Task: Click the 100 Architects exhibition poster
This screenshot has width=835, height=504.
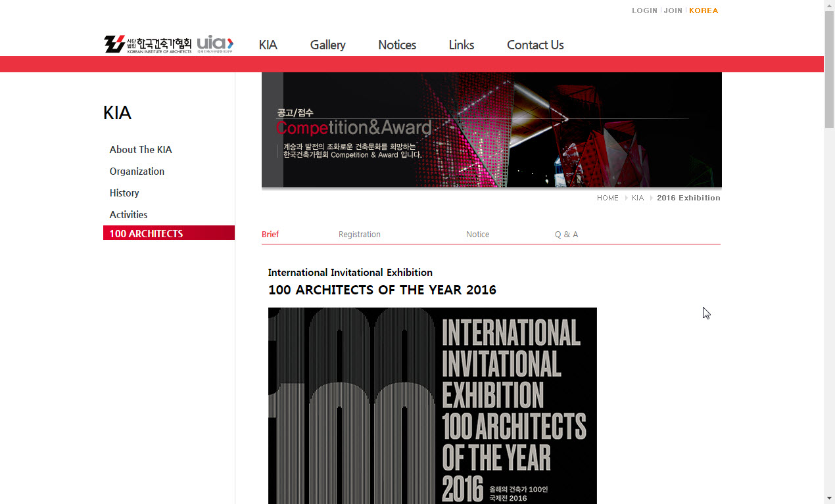Action: pos(432,405)
